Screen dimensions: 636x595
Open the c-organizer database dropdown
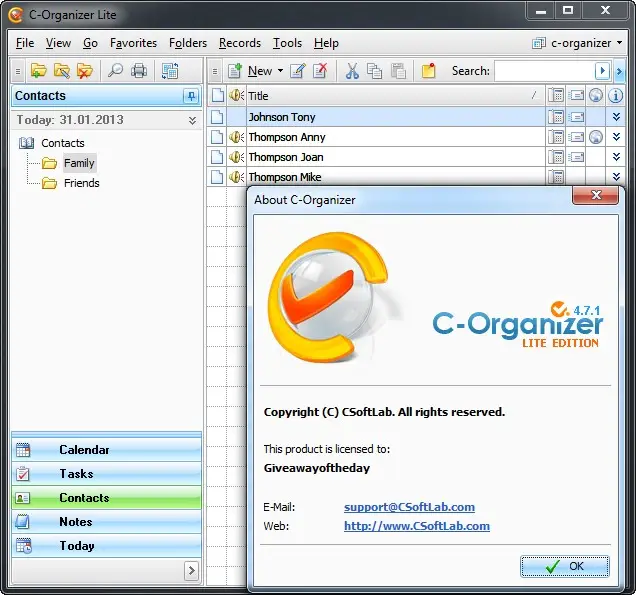(577, 43)
